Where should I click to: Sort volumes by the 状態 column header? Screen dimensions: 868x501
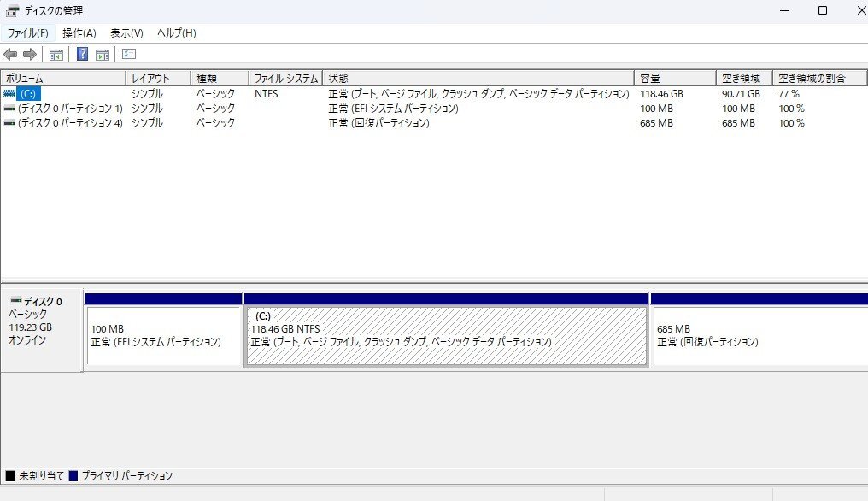[359, 76]
